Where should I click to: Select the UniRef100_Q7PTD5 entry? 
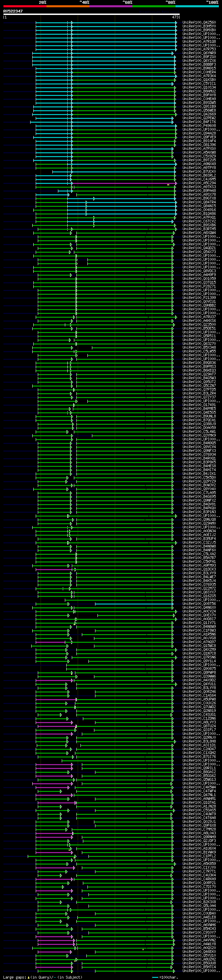tap(199, 389)
